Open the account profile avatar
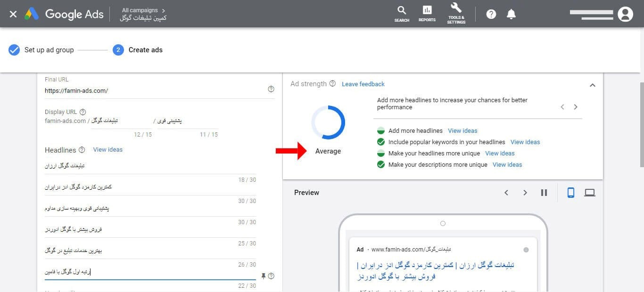This screenshot has height=292, width=644. pos(625,14)
